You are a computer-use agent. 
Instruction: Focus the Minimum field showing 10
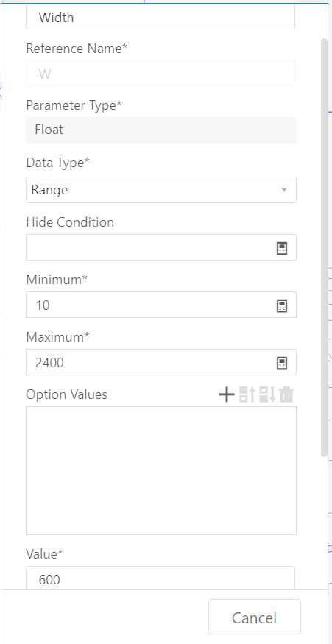coord(150,305)
